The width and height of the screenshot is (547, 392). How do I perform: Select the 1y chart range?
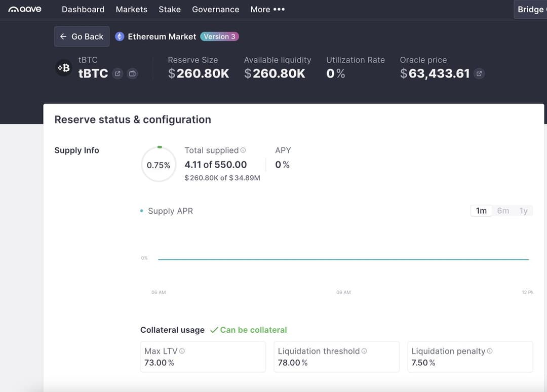coord(523,211)
